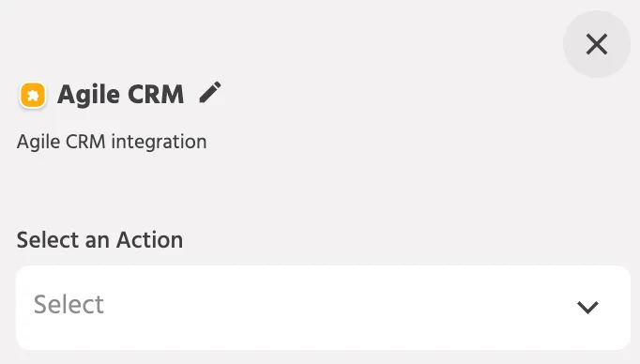
Task: Expand the Select an Action dropdown
Action: pos(323,308)
